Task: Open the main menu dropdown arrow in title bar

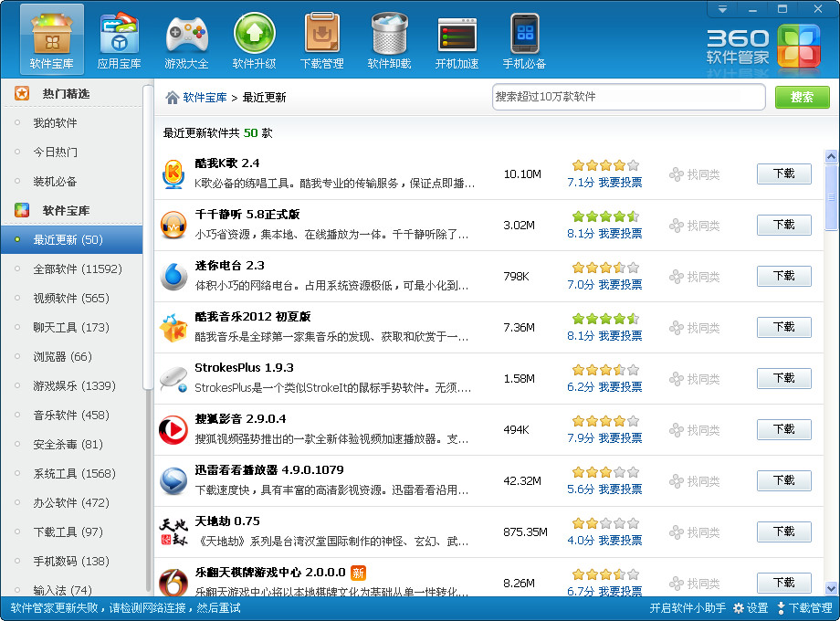Action: 722,9
